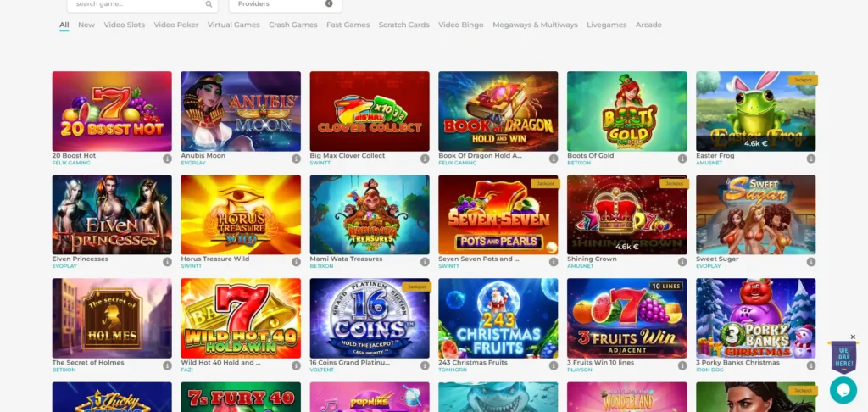Open the Virtual Games tab
The width and height of the screenshot is (868, 412).
coord(234,25)
